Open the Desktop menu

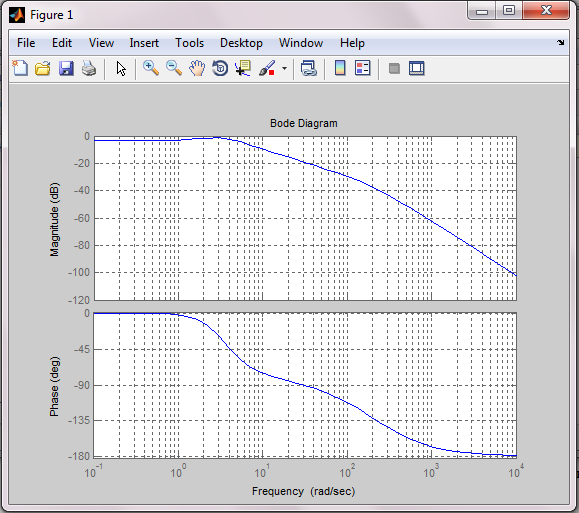click(x=241, y=43)
